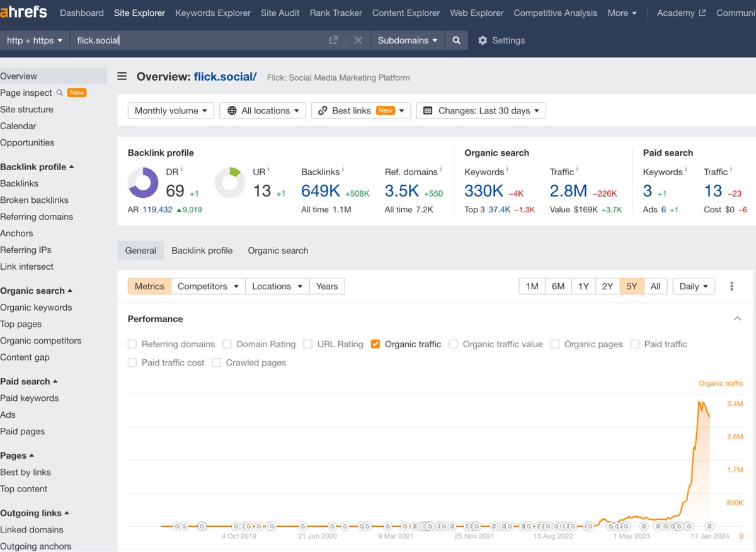Click the Ahrefs logo
The width and height of the screenshot is (756, 552).
coord(25,13)
